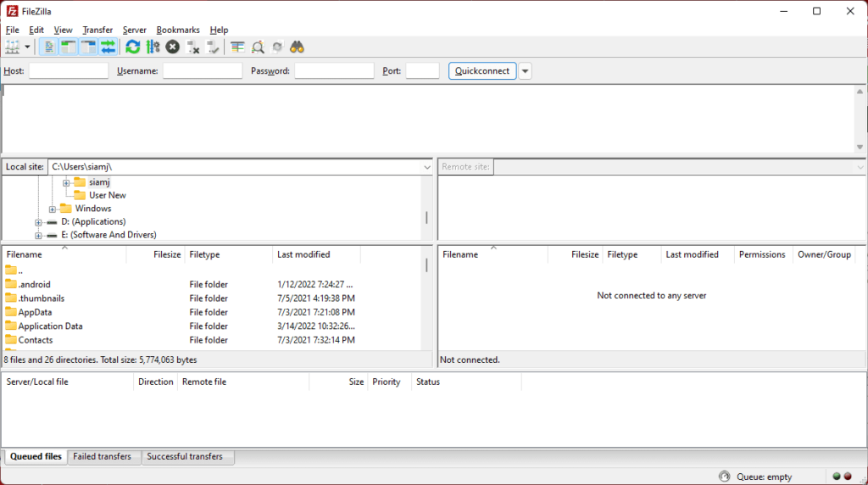868x485 pixels.
Task: Click the local file list scrollbar thumb
Action: (x=426, y=265)
